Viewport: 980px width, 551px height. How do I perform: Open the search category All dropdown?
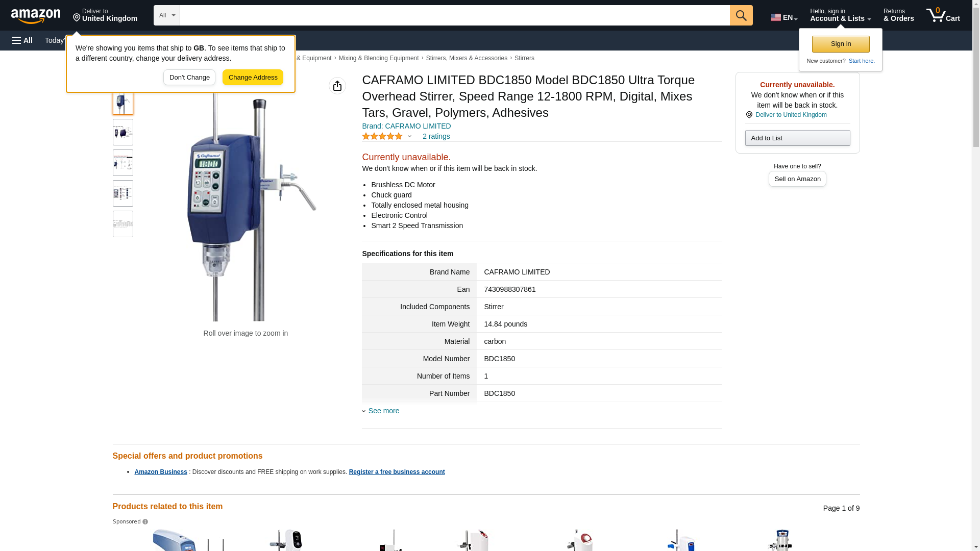point(167,15)
